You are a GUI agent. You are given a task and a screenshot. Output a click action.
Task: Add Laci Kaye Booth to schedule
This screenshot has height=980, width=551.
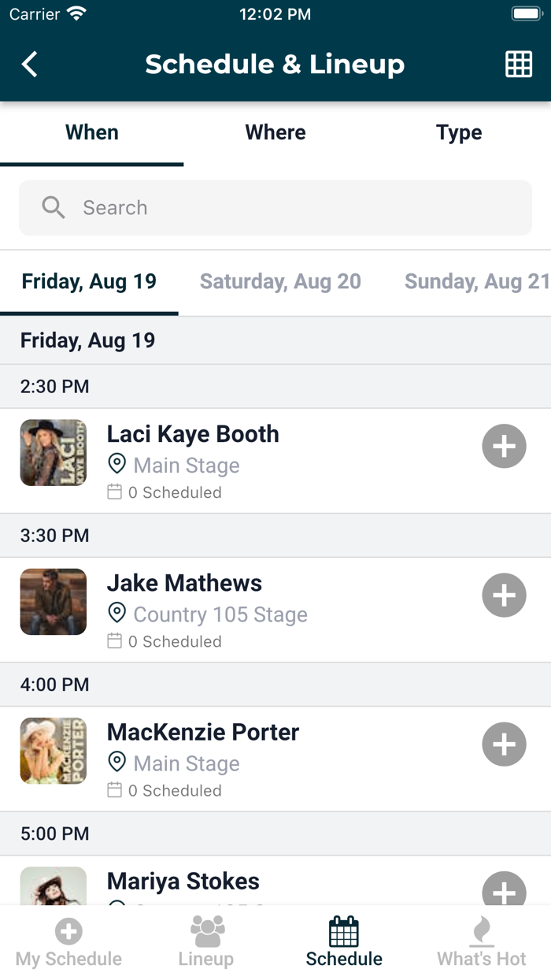pos(504,447)
